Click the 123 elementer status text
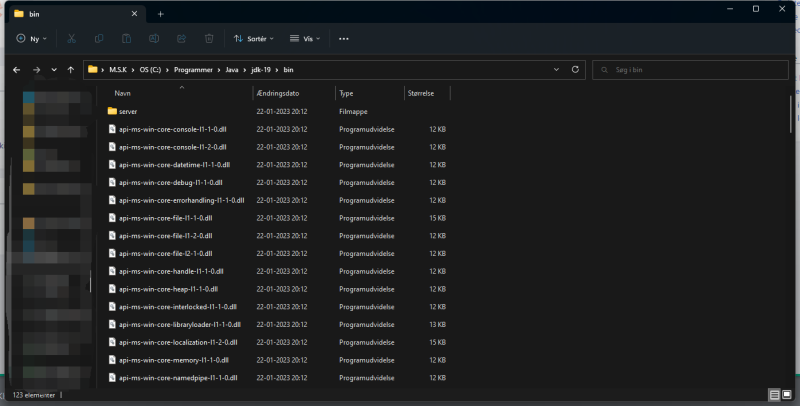 (34, 395)
